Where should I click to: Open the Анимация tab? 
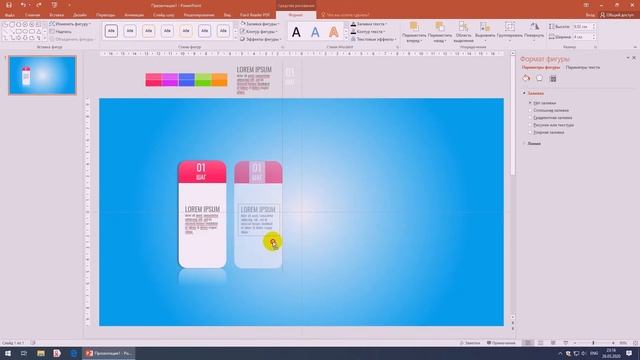134,15
